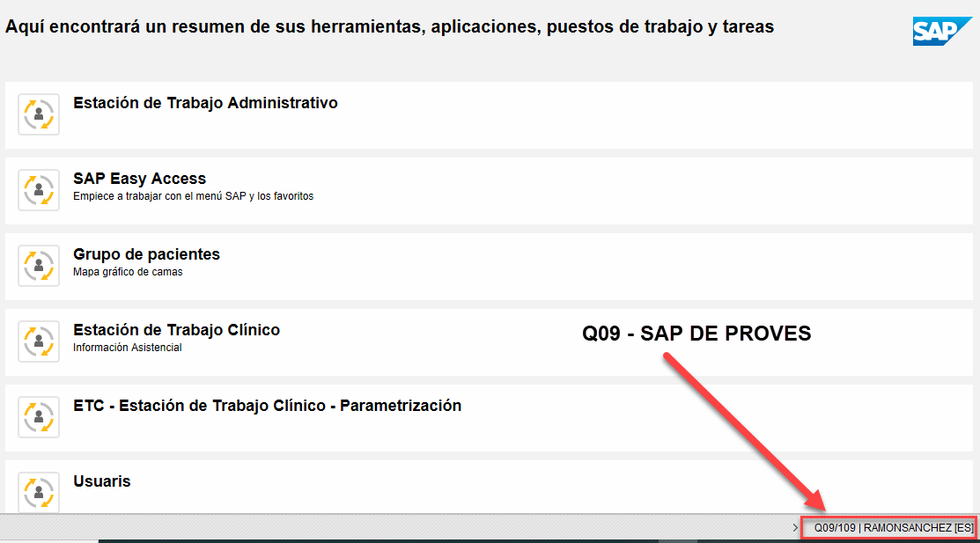The image size is (980, 543).
Task: Click the Estación de Trabajo Clínico icon
Action: pyautogui.click(x=39, y=341)
